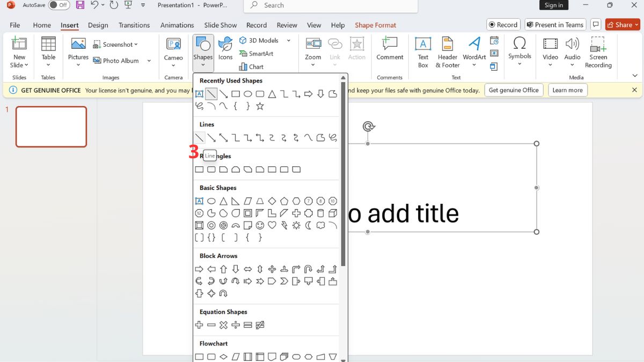Click the Comment button in ribbon

pos(390,49)
